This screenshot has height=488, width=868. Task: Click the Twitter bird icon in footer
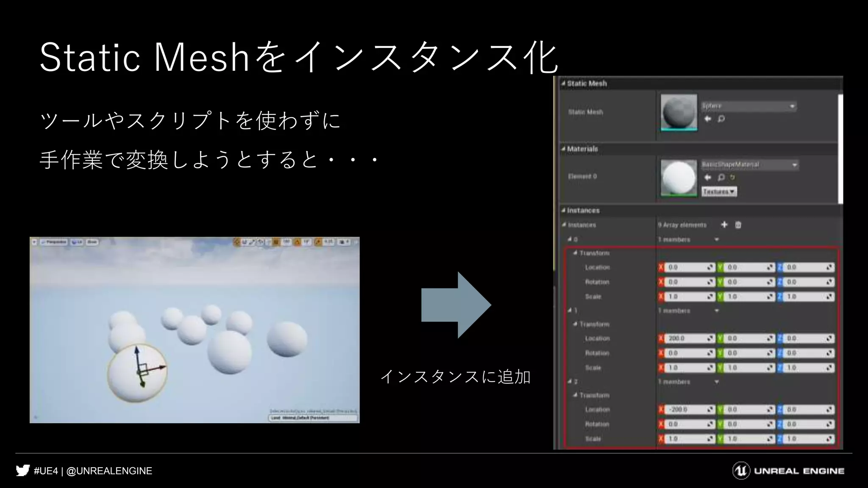coord(23,471)
